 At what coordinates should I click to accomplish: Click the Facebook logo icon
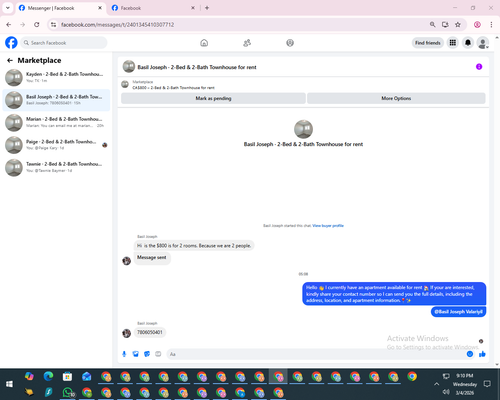tap(11, 43)
